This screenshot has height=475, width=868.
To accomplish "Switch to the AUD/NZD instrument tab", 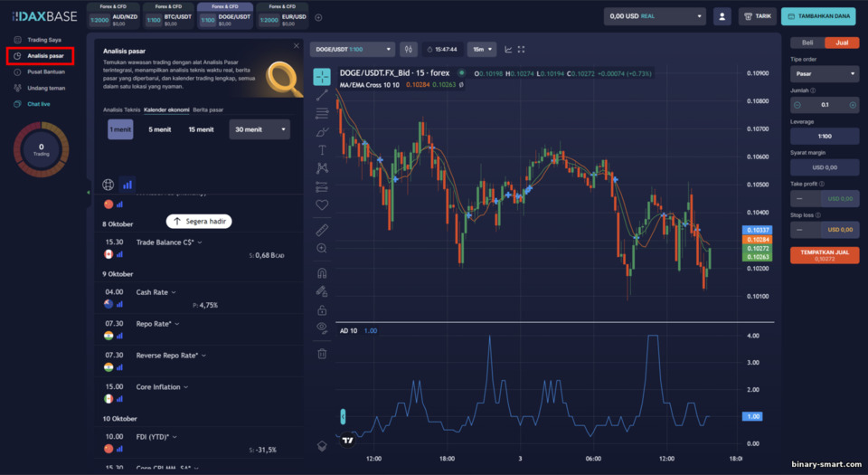I will [113, 16].
